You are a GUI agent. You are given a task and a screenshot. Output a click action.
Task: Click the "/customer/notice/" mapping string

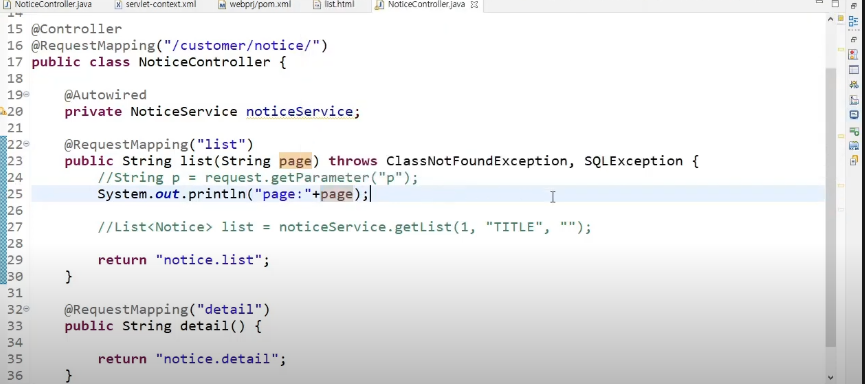243,45
